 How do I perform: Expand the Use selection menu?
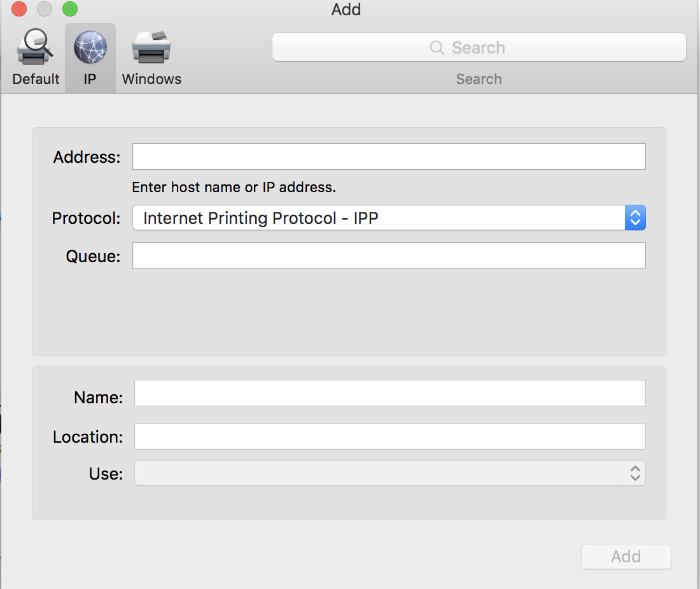point(634,473)
